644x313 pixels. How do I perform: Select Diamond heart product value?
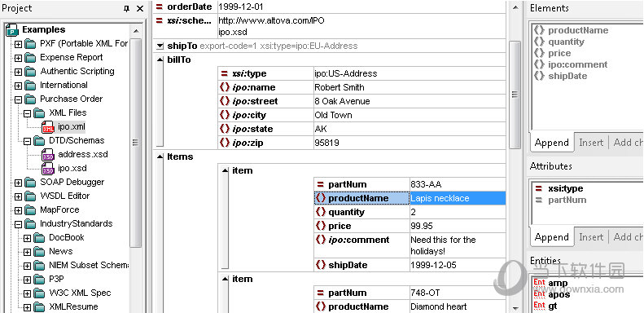(x=439, y=306)
